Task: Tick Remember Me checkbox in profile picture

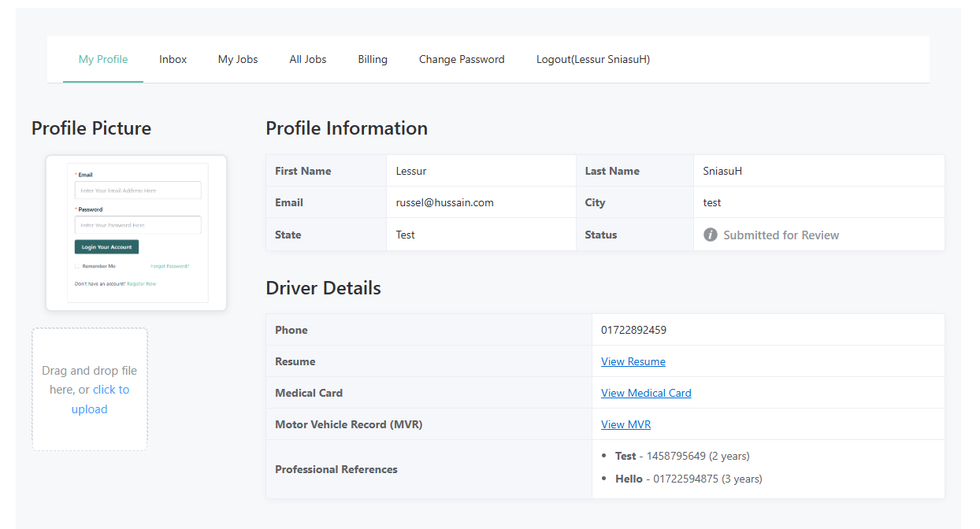Action: click(77, 266)
